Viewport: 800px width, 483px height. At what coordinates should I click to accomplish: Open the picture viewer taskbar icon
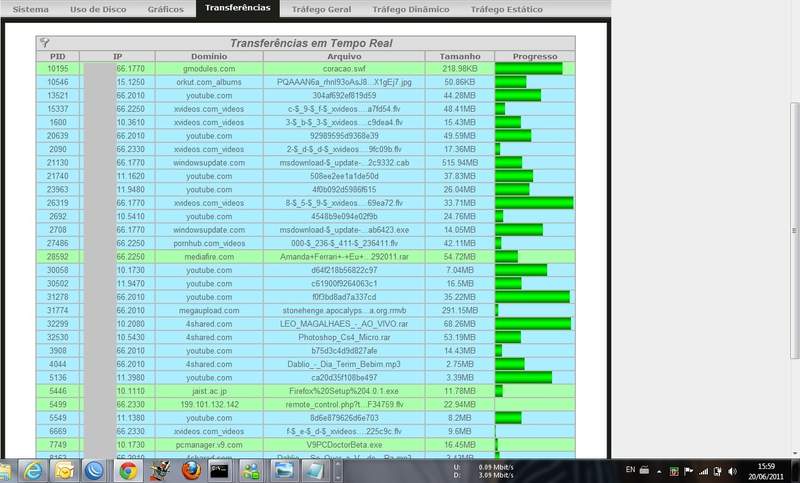pyautogui.click(x=284, y=471)
